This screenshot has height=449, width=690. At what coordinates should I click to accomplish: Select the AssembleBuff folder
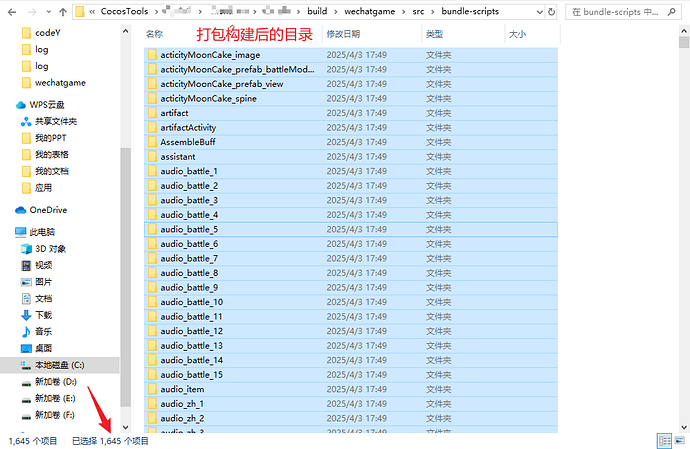coord(351,142)
